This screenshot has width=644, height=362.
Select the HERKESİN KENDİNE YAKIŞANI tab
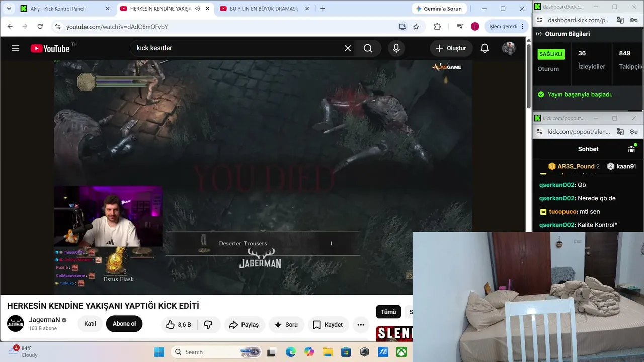click(x=160, y=9)
